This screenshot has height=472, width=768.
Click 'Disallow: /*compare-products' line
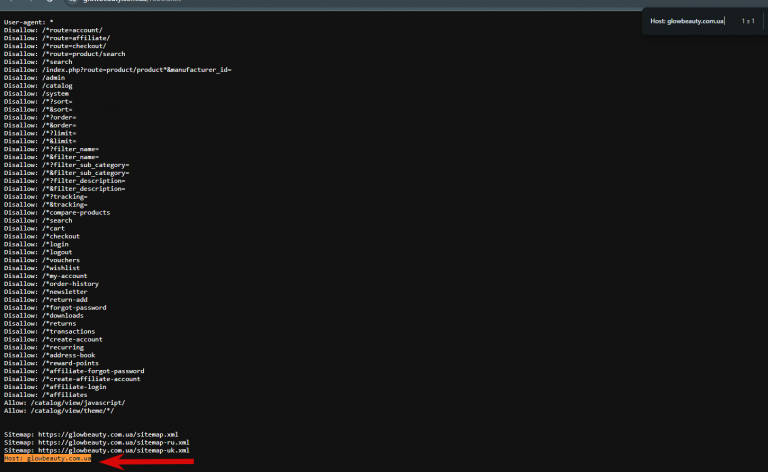click(57, 212)
